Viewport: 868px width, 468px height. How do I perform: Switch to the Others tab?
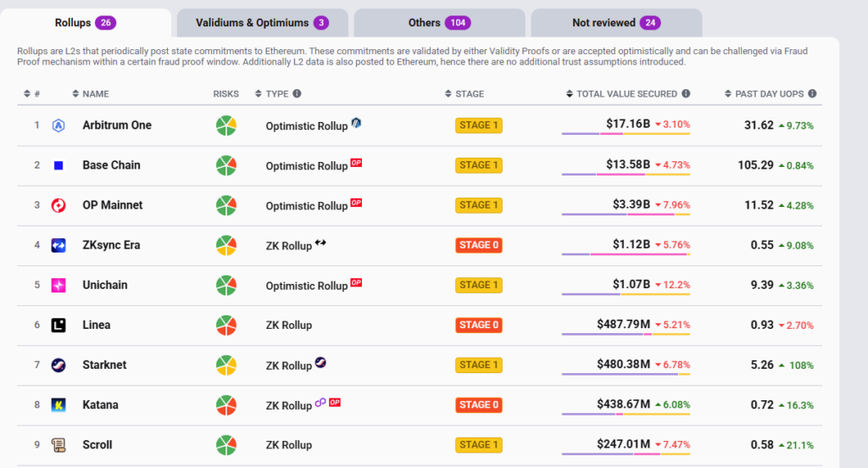click(x=440, y=23)
